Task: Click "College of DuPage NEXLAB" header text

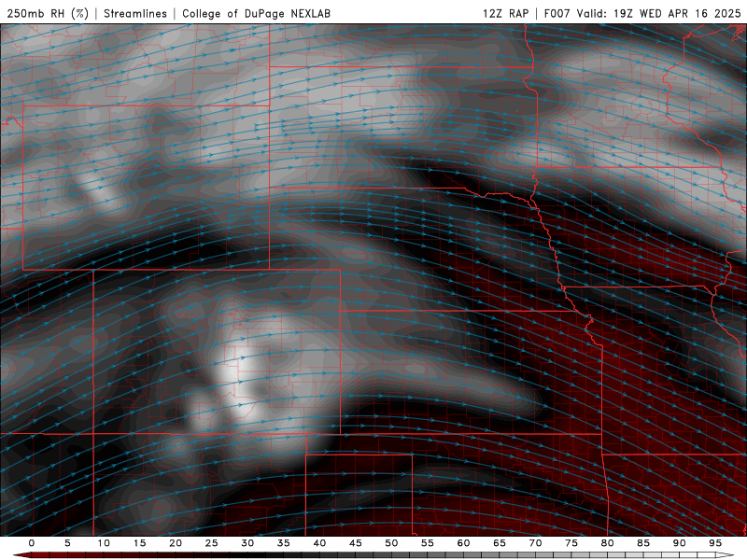Action: [256, 13]
